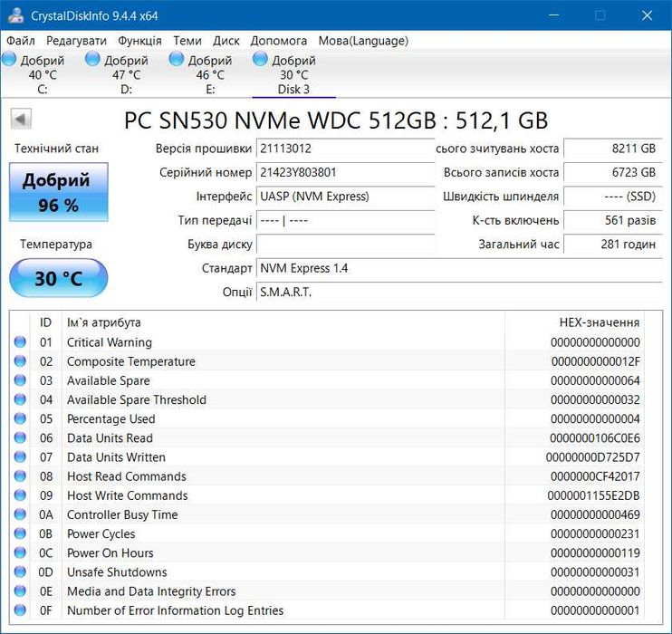Open the Диск menu
672x634 pixels.
click(x=226, y=41)
